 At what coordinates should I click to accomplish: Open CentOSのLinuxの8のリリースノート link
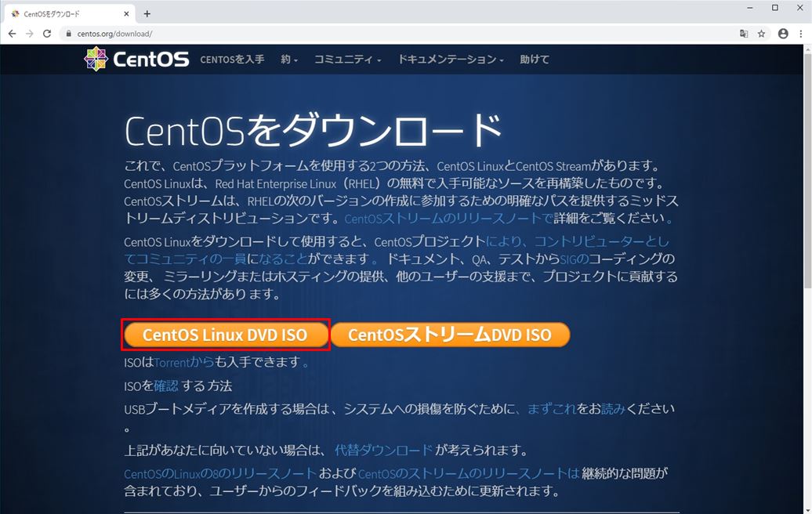[220, 473]
